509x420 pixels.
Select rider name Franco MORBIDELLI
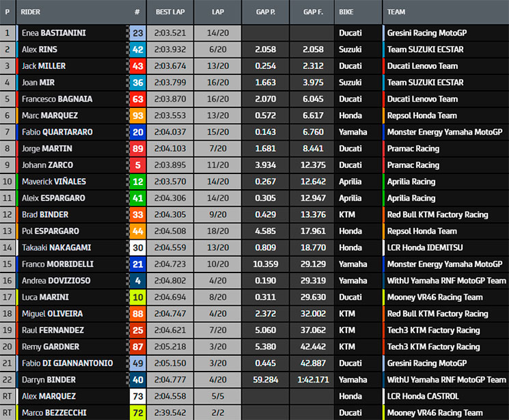(x=57, y=264)
